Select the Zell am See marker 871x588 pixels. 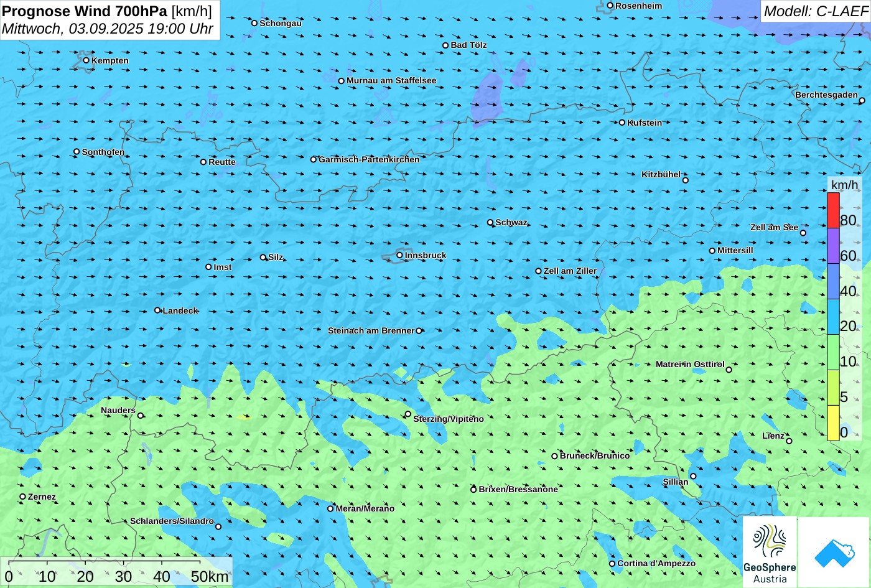point(803,233)
